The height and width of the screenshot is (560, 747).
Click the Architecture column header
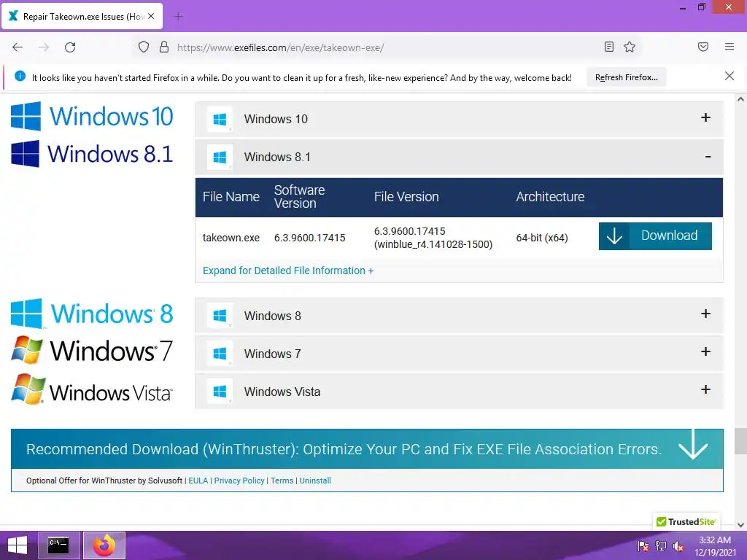pos(550,197)
